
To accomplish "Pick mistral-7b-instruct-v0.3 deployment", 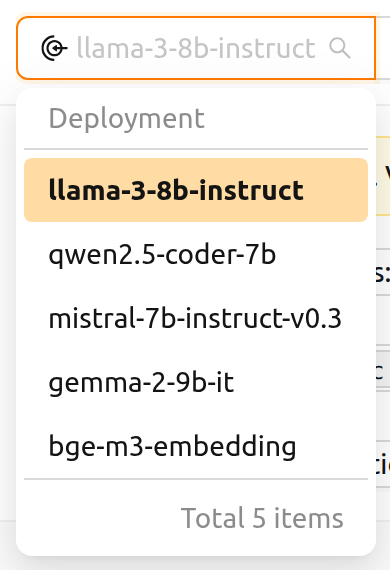I will coord(196,318).
